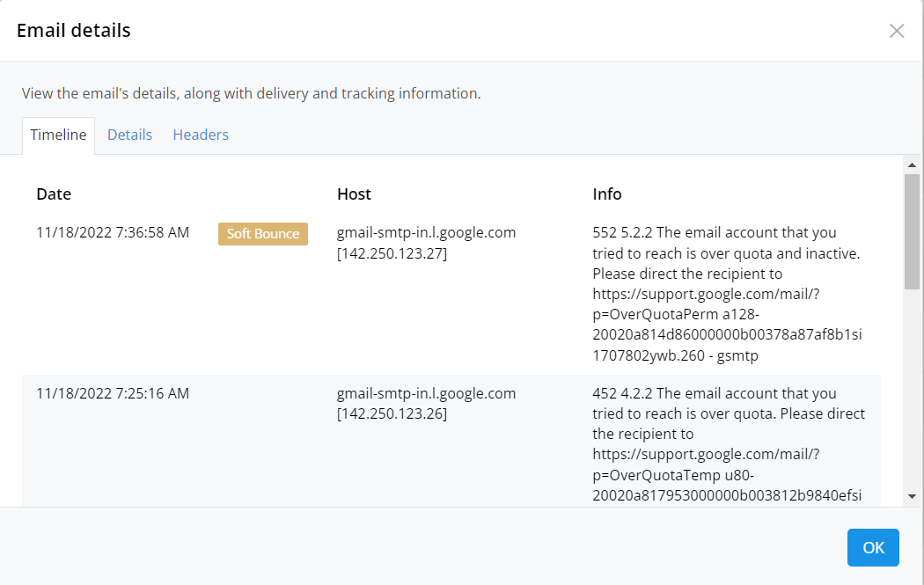Viewport: 924px width, 585px height.
Task: Select date 11/18/2022 7:25:16 AM
Action: pyautogui.click(x=113, y=393)
